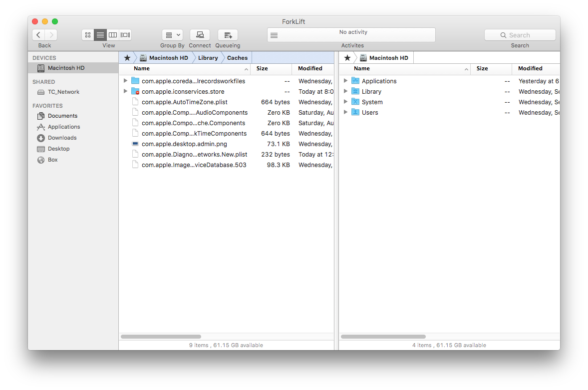588x390 pixels.
Task: Click left status '9 items , 61.15 GB available'
Action: pos(226,345)
